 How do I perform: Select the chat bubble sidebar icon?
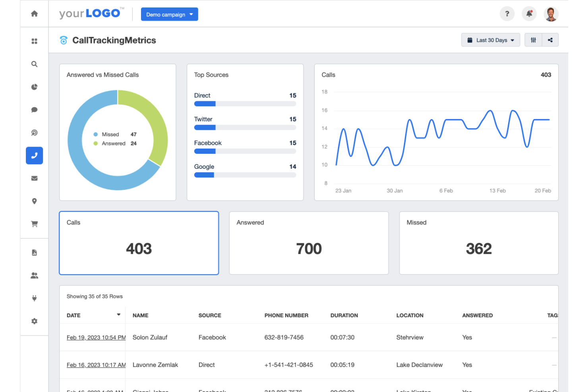click(x=35, y=110)
